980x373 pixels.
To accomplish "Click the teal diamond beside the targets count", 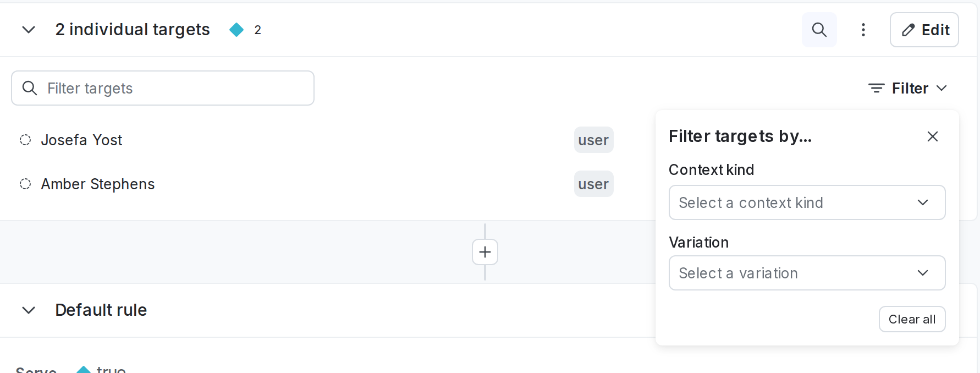I will coord(237,30).
